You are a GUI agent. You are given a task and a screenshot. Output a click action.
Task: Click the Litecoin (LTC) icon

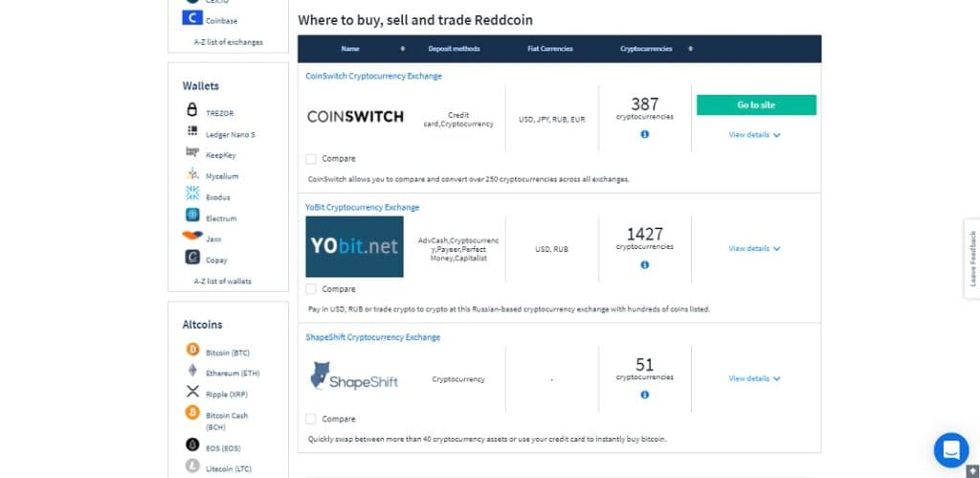click(x=192, y=467)
